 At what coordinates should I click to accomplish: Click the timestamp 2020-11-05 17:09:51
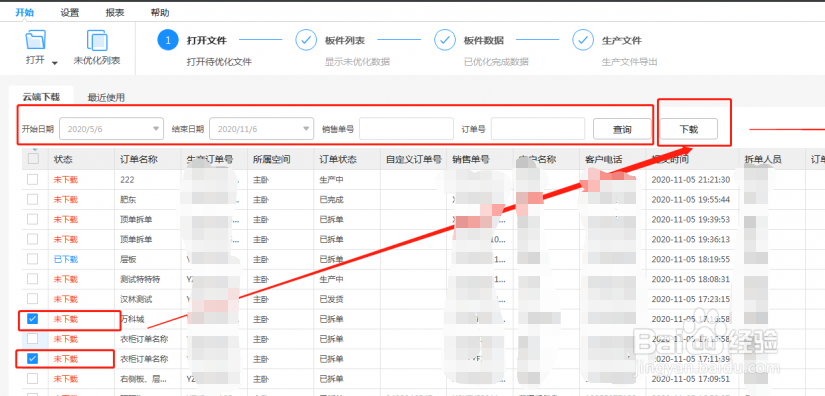(x=690, y=379)
